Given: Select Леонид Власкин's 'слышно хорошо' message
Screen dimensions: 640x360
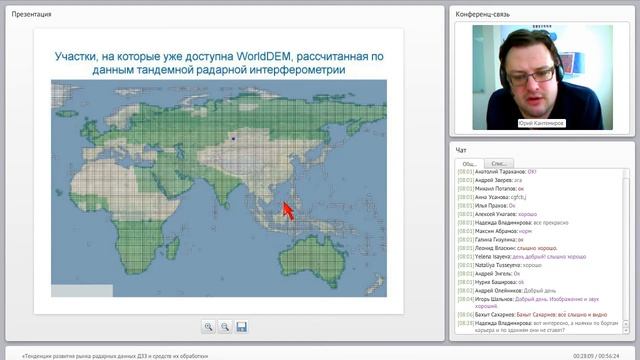Looking at the screenshot, I should click(x=507, y=248).
